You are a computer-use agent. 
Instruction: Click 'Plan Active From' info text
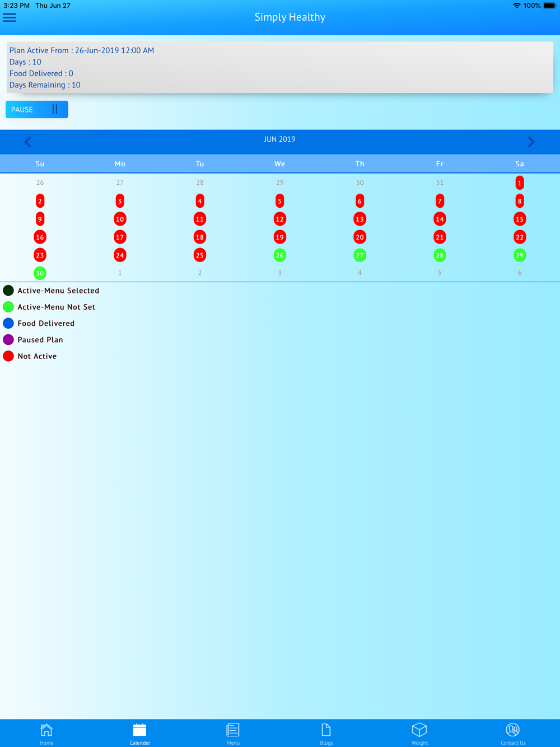point(82,50)
